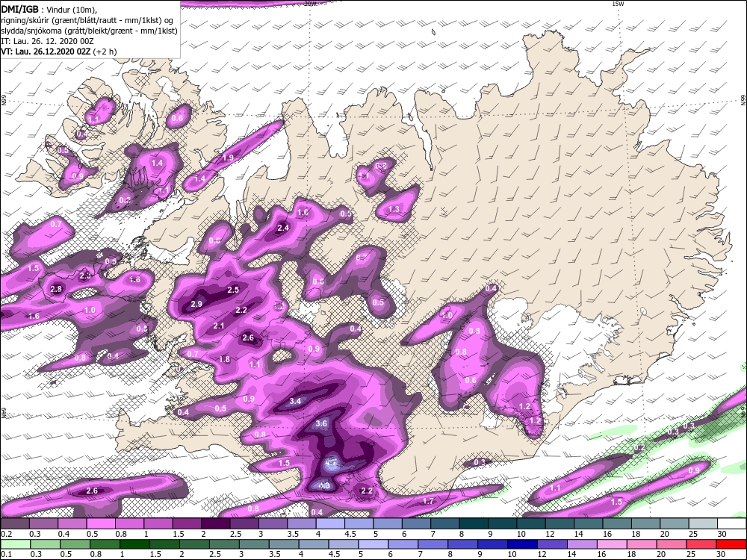
Task: Click the 3.4 precipitation value on the map
Action: click(x=295, y=401)
